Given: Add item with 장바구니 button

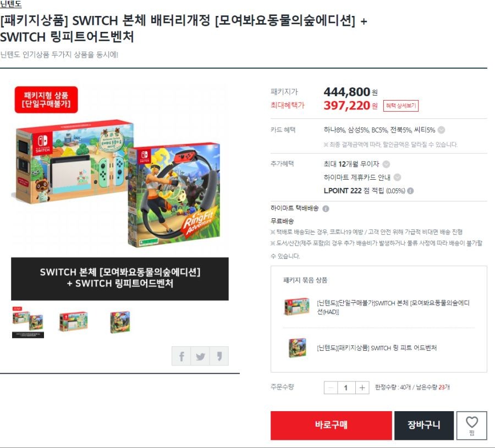Looking at the screenshot, I should tap(424, 425).
